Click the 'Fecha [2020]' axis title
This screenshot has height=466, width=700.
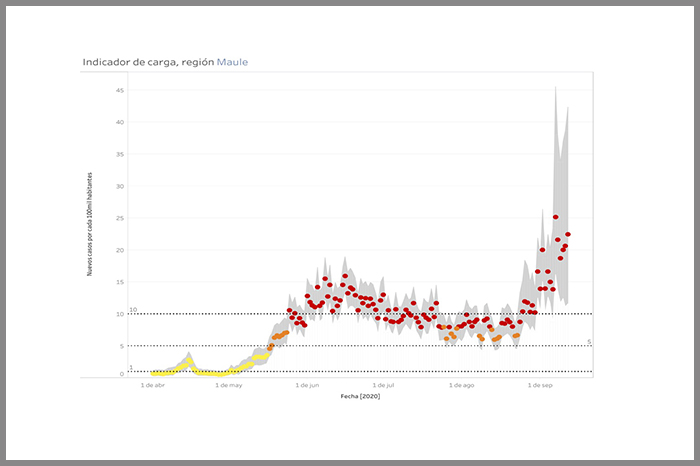[x=358, y=396]
